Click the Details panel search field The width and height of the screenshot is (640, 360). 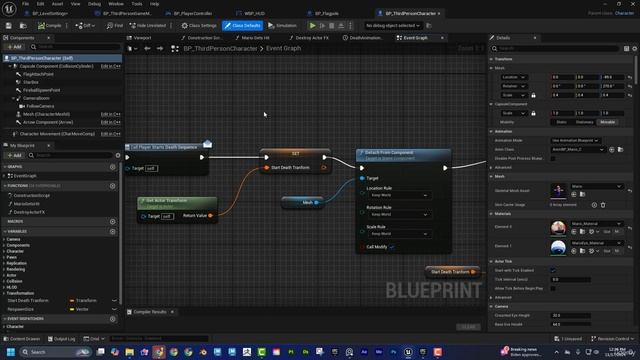pos(556,49)
